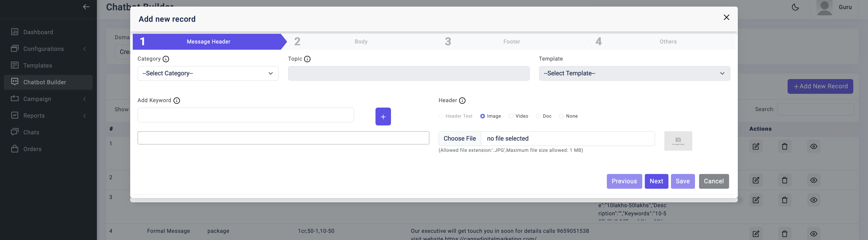868x240 pixels.
Task: Click the Topic info icon
Action: pos(307,59)
